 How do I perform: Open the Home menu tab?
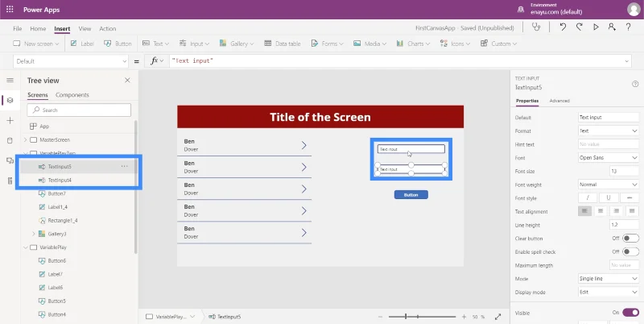pos(38,28)
